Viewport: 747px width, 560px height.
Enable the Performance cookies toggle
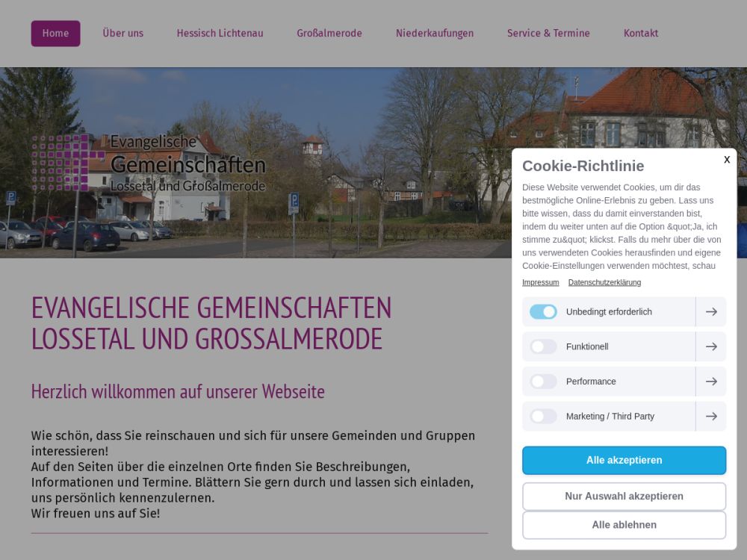coord(543,382)
